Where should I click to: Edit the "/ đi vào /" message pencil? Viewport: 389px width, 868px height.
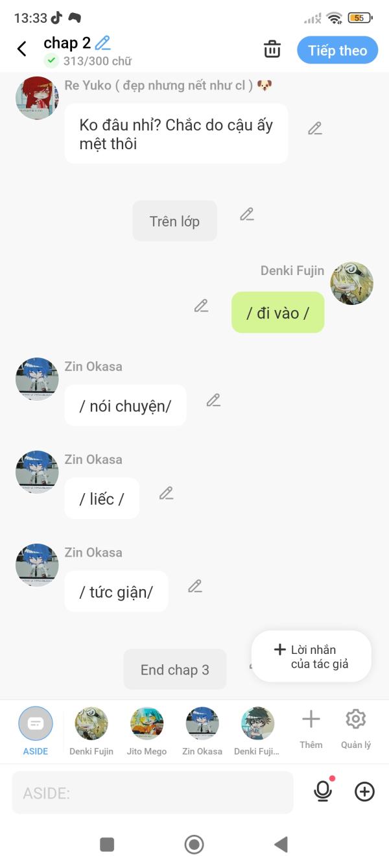click(x=202, y=306)
